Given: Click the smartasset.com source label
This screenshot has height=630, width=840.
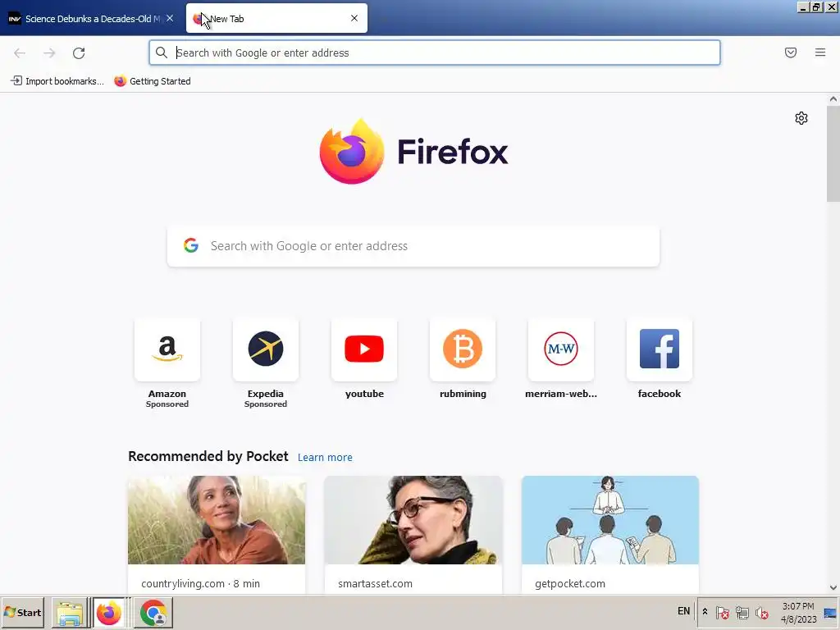Looking at the screenshot, I should [375, 583].
